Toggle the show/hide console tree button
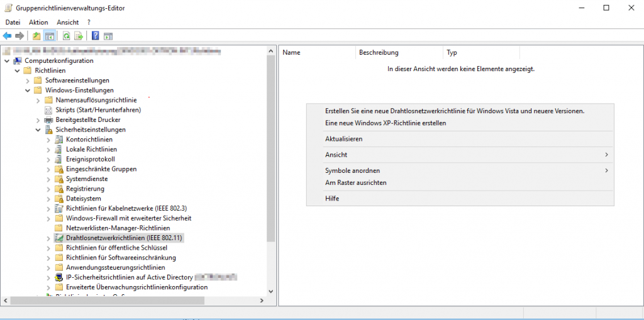The height and width of the screenshot is (320, 644). (x=49, y=36)
